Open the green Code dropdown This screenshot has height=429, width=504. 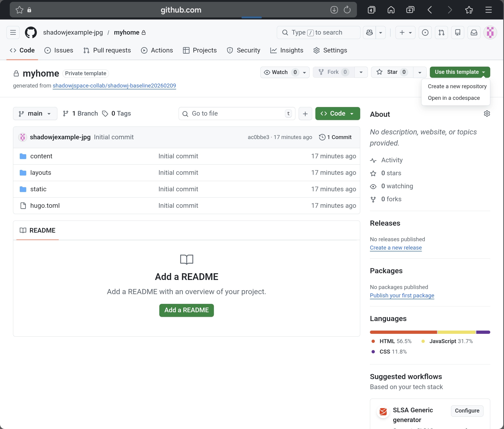tap(337, 114)
